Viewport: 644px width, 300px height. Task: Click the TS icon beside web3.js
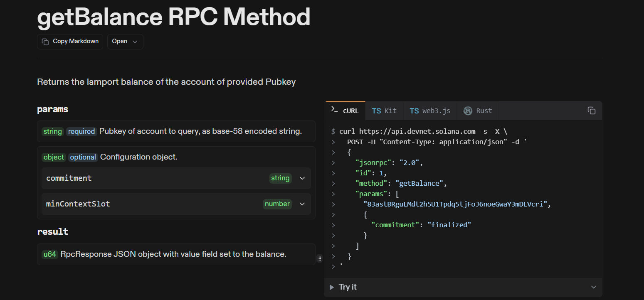pyautogui.click(x=414, y=111)
